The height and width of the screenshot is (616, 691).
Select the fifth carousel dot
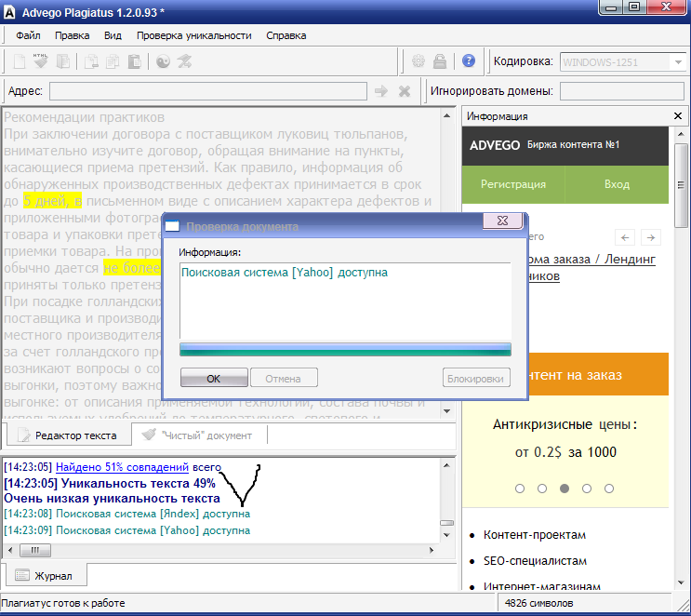point(609,489)
